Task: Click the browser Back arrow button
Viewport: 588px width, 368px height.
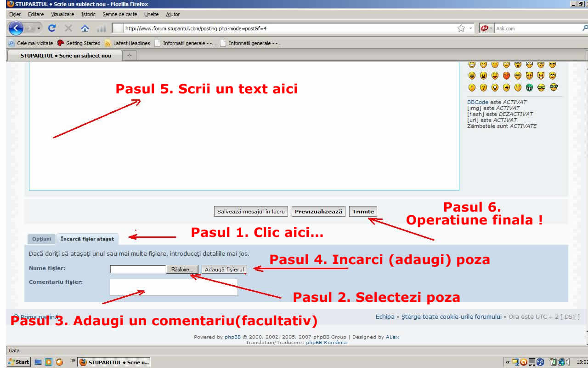Action: (16, 29)
